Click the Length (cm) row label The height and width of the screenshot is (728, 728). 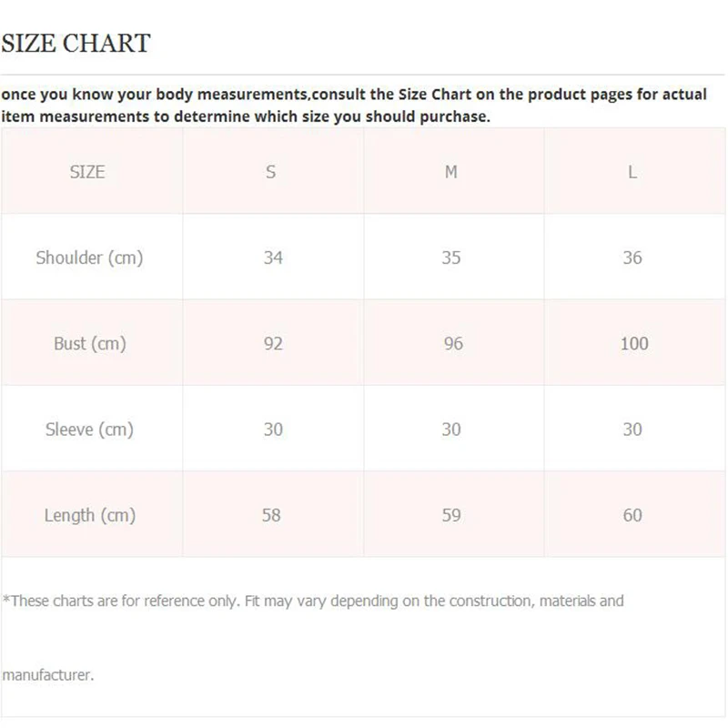(x=89, y=515)
